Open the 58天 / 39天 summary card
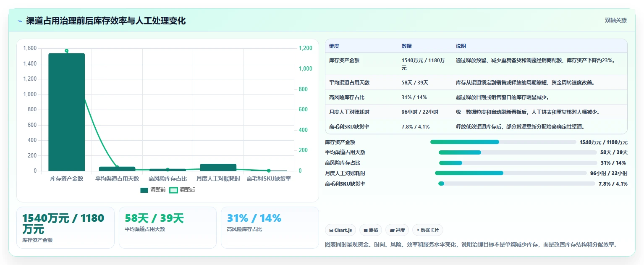The image size is (644, 265). click(168, 228)
